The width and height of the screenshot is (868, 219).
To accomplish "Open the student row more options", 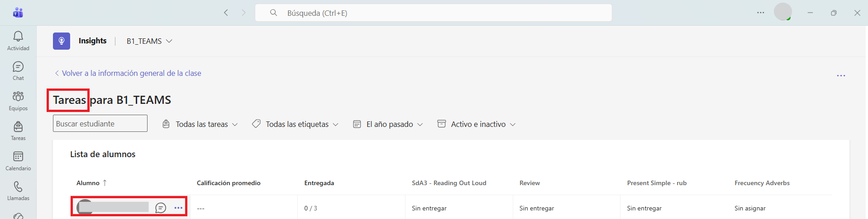I will tap(178, 208).
